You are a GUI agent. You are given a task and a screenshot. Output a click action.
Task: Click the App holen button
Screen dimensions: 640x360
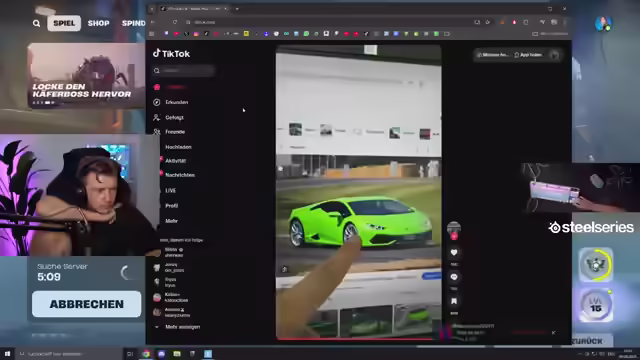tap(529, 55)
